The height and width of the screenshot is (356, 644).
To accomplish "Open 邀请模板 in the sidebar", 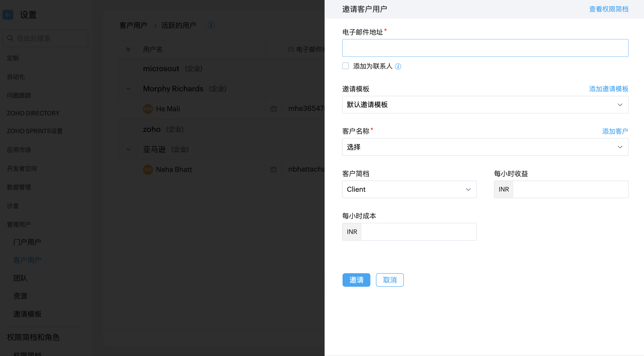I will pyautogui.click(x=27, y=314).
